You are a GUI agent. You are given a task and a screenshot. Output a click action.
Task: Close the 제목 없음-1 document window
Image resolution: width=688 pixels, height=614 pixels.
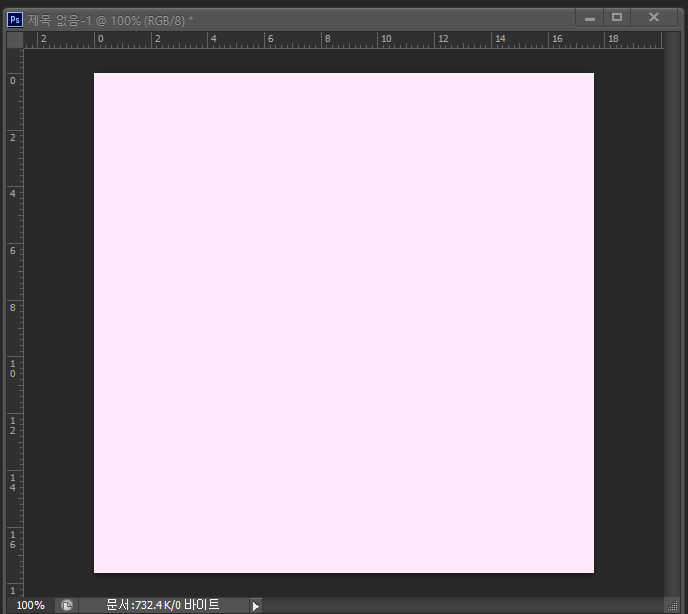coord(654,18)
